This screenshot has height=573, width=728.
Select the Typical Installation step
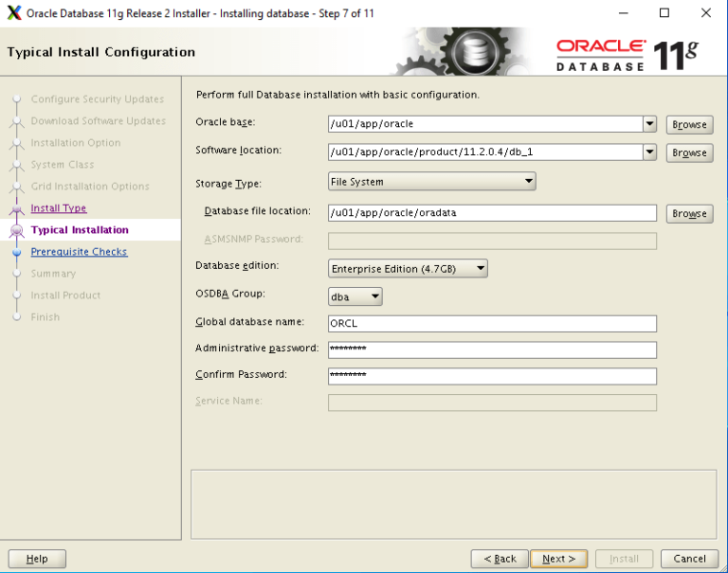pos(80,230)
